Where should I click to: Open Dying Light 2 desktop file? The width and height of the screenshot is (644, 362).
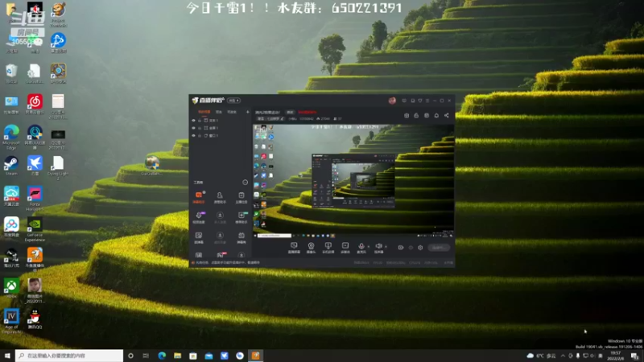click(58, 168)
